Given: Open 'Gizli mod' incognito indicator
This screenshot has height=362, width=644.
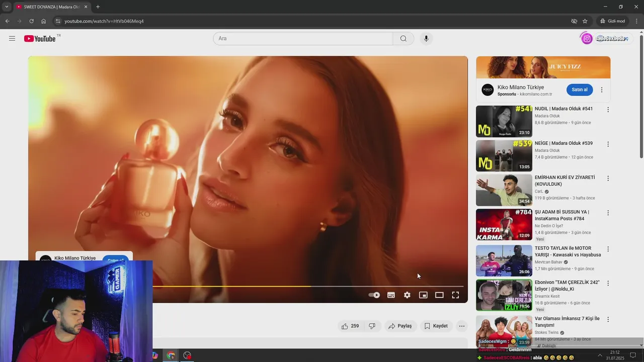Looking at the screenshot, I should pyautogui.click(x=612, y=21).
